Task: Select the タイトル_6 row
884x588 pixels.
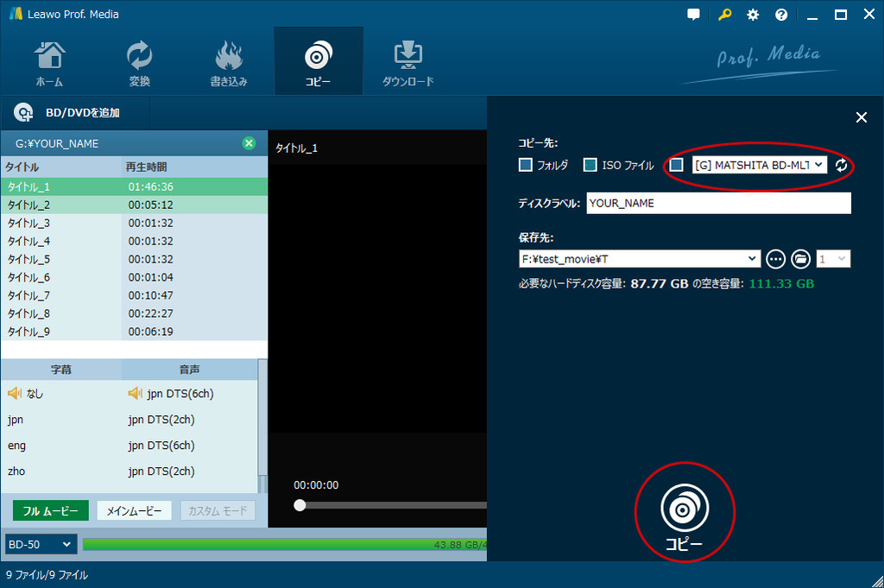Action: 134,277
